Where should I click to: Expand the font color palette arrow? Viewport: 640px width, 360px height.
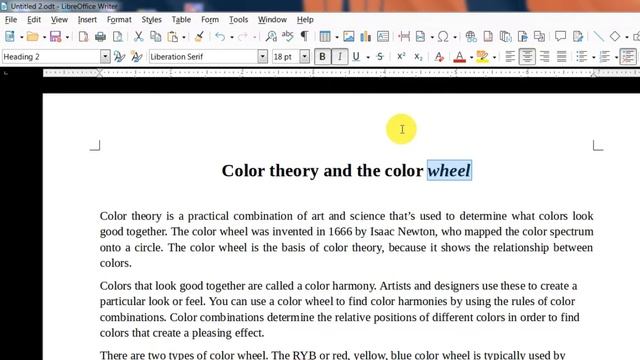tap(471, 58)
